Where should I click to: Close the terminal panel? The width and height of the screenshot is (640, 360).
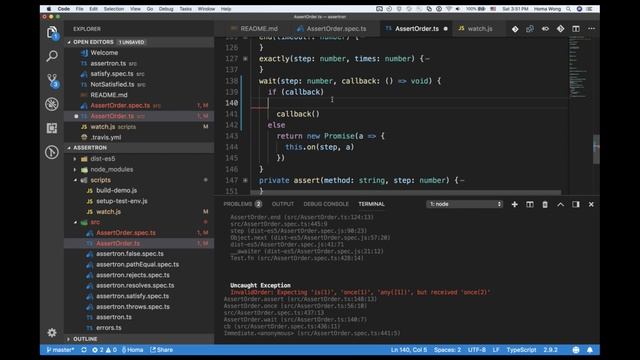click(591, 204)
